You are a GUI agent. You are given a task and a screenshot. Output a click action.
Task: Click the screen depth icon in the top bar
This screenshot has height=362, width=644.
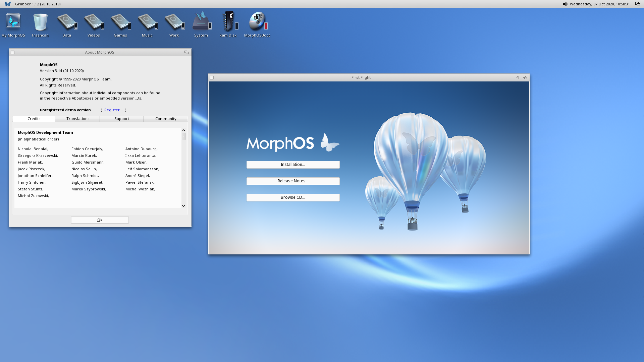tap(638, 4)
